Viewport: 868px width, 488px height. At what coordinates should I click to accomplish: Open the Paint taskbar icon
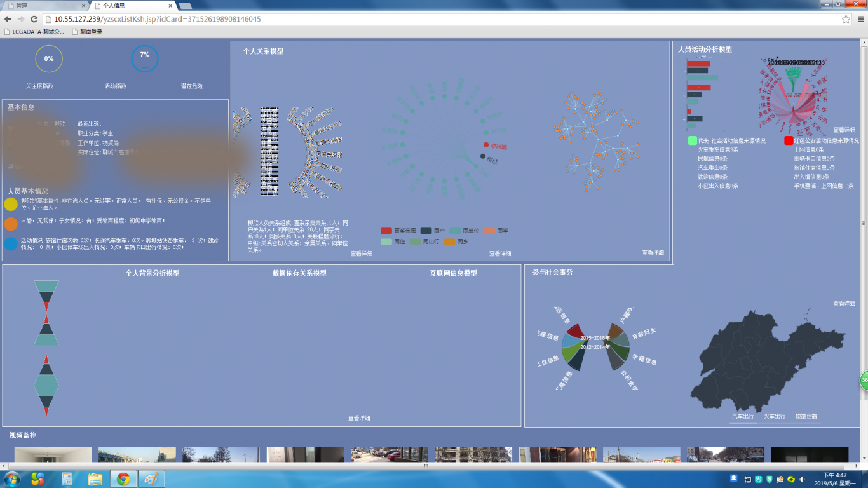pyautogui.click(x=151, y=479)
